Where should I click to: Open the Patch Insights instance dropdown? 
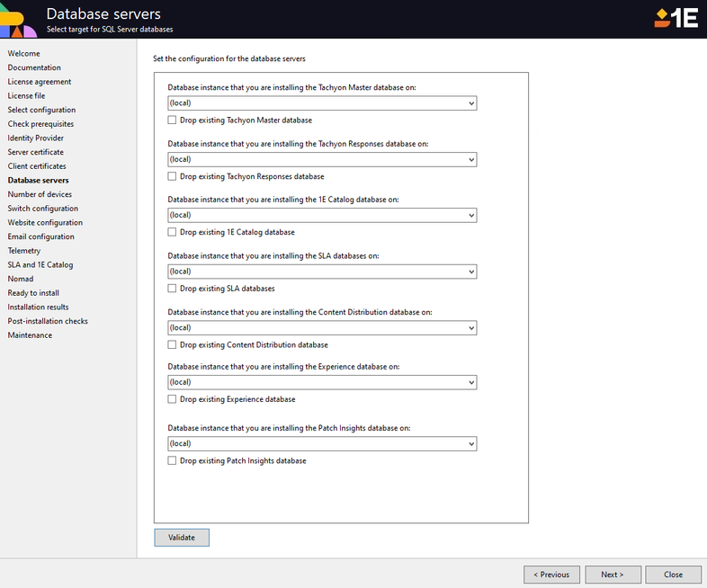[470, 443]
